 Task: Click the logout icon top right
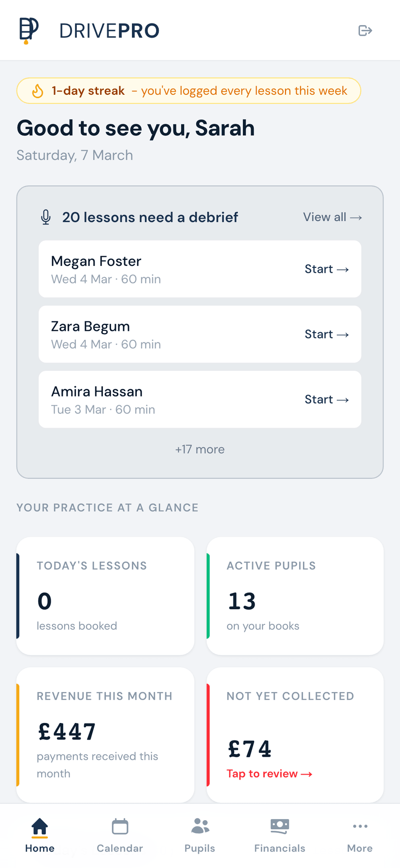point(366,30)
